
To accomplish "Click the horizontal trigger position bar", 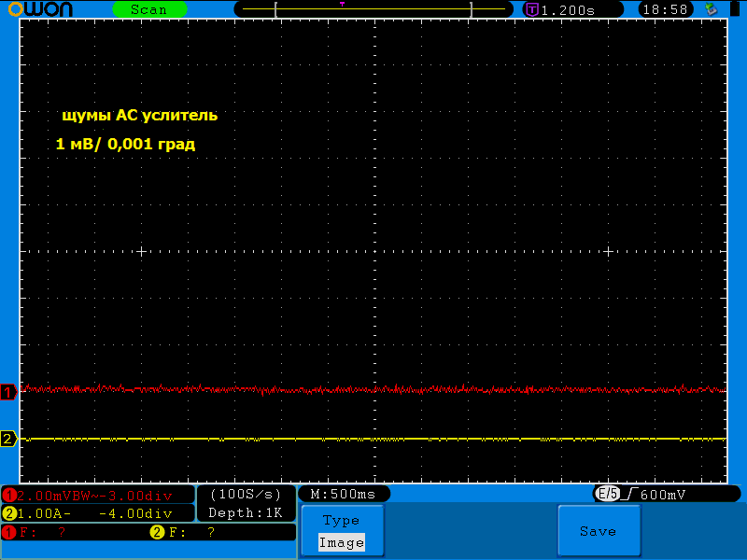I will pos(373,9).
